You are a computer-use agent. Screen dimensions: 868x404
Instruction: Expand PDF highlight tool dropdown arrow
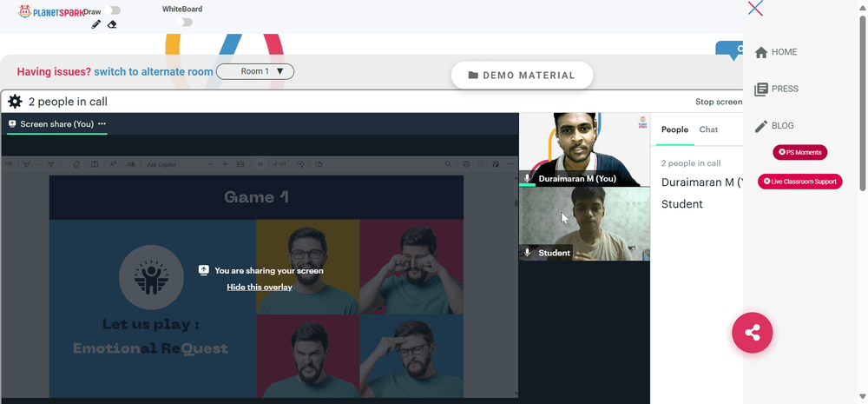[37, 164]
